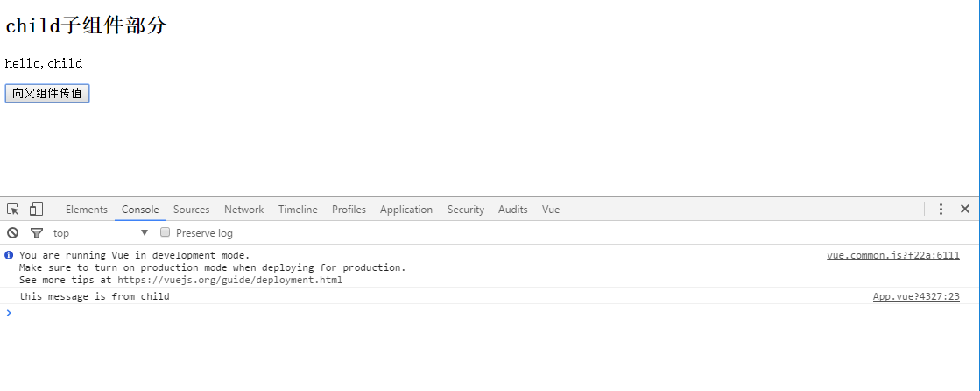The width and height of the screenshot is (980, 391).
Task: Open the console filter funnel icon
Action: (x=36, y=233)
